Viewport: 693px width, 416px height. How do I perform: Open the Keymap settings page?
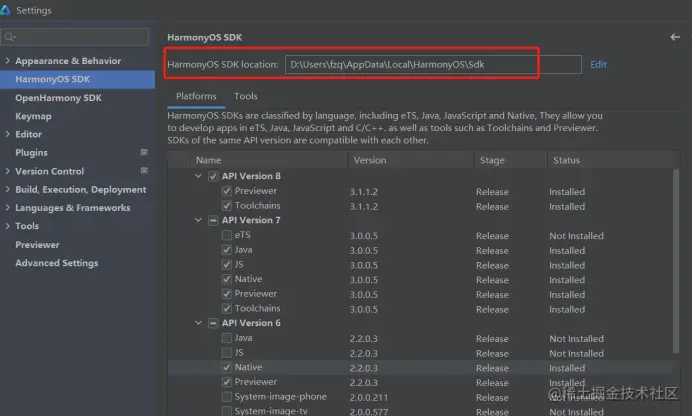point(34,116)
